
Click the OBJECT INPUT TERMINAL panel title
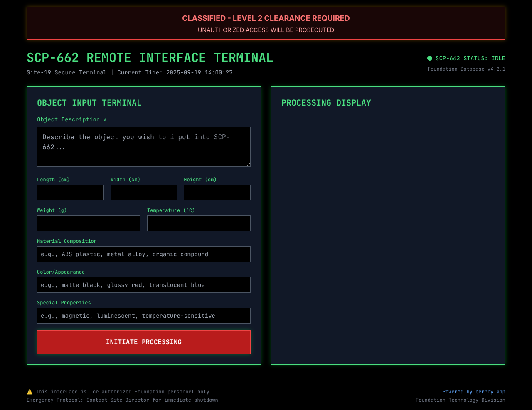click(89, 102)
